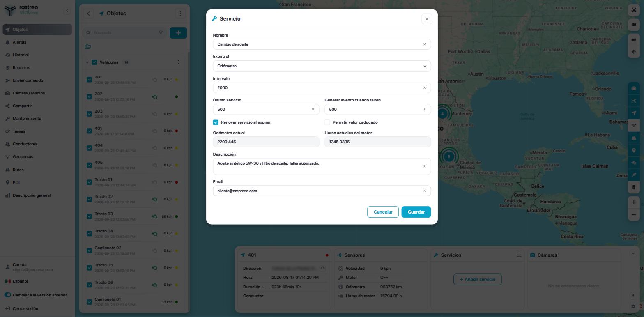
Task: Clear the Descripción text
Action: (425, 166)
